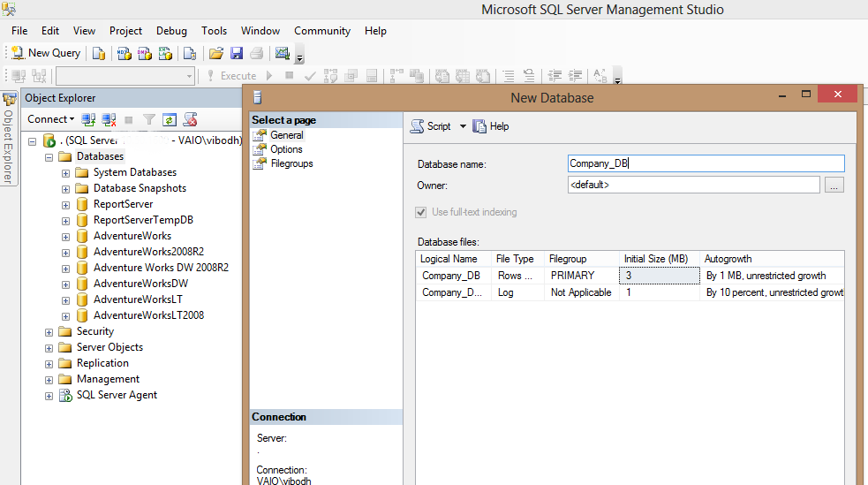
Task: Expand the AdventureWorks database node
Action: coord(65,236)
